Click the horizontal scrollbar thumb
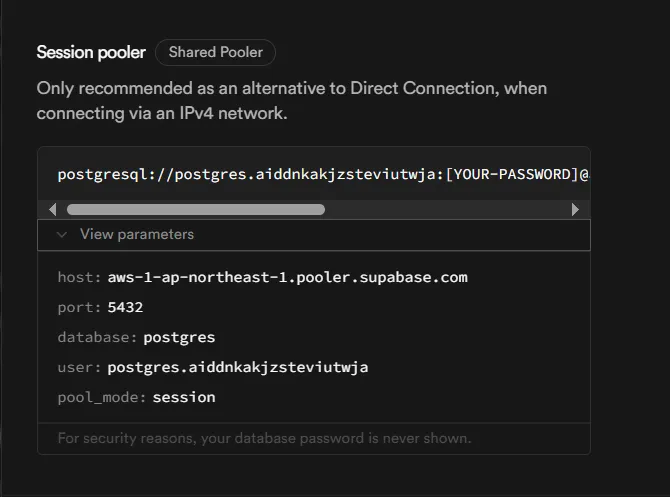 tap(196, 210)
